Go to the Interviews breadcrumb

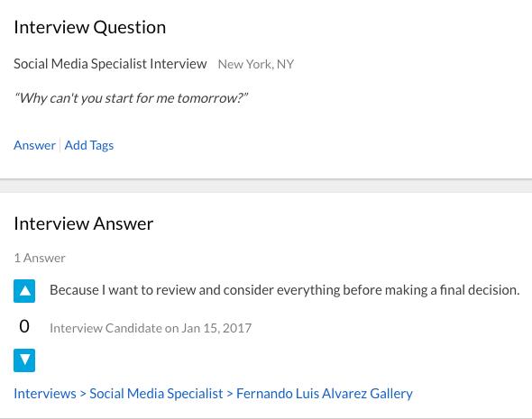tap(45, 394)
